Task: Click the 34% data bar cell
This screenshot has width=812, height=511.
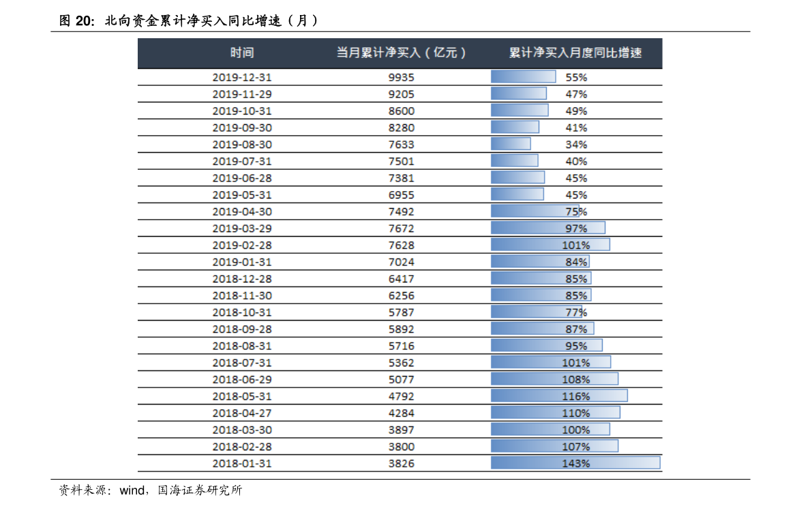Action: pos(575,145)
